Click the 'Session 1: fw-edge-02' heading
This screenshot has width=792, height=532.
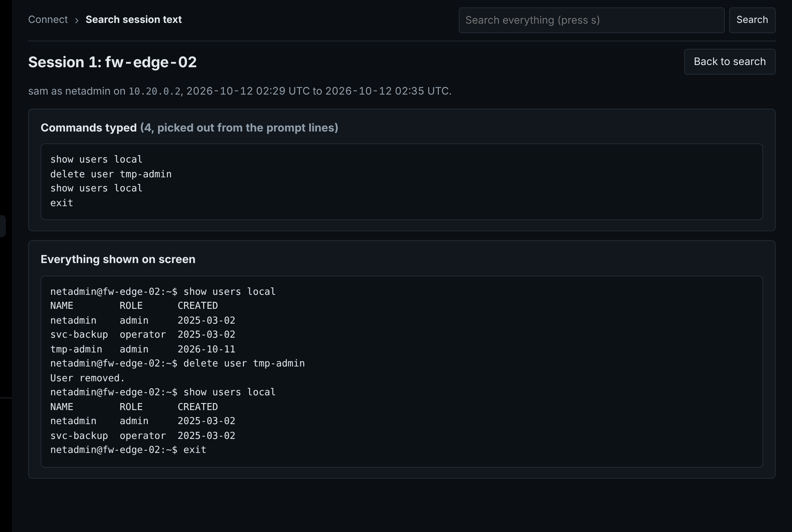[112, 62]
